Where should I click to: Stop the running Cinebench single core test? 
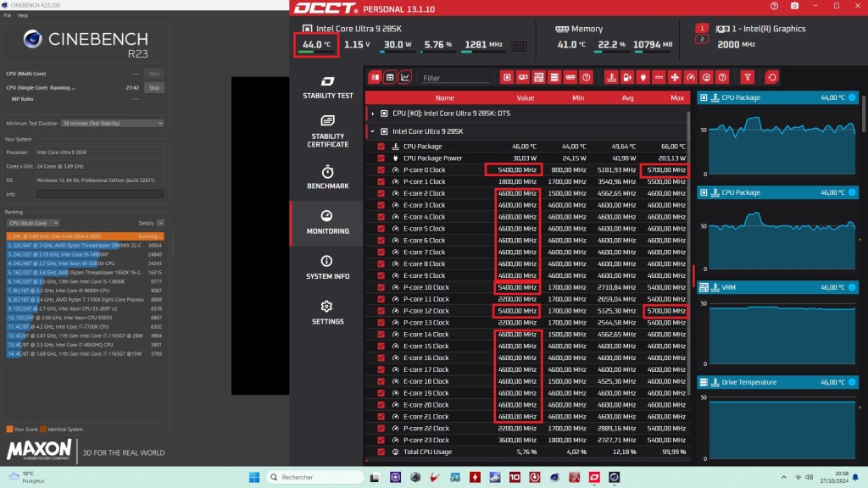(x=154, y=87)
